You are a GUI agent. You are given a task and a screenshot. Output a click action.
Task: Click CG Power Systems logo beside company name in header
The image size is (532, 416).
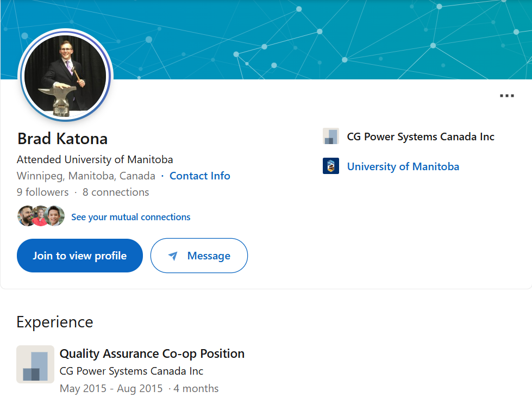pyautogui.click(x=331, y=136)
